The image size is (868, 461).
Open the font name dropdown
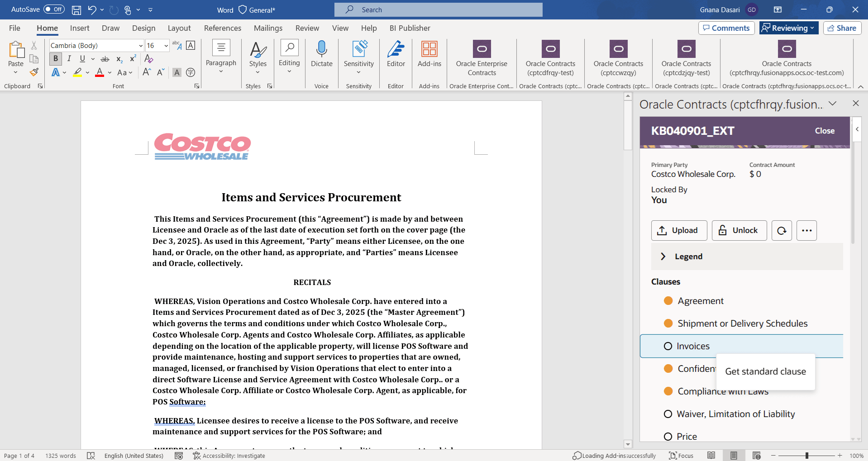point(141,46)
